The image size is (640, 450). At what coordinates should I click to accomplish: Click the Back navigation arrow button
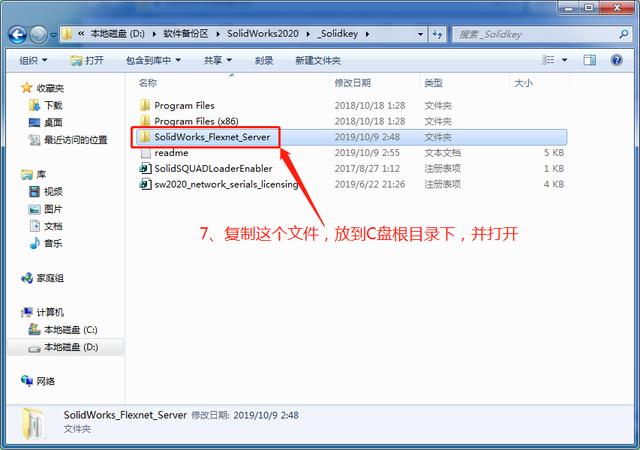click(18, 35)
